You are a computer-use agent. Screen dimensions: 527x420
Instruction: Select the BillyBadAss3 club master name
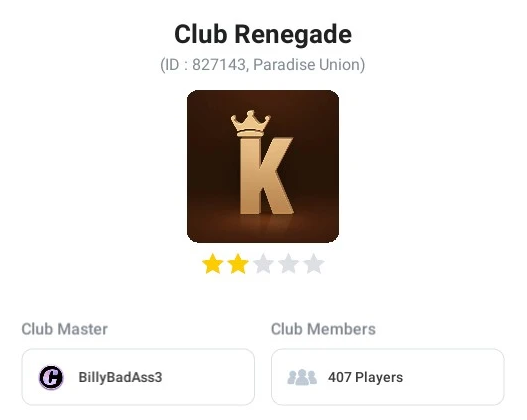pyautogui.click(x=120, y=377)
